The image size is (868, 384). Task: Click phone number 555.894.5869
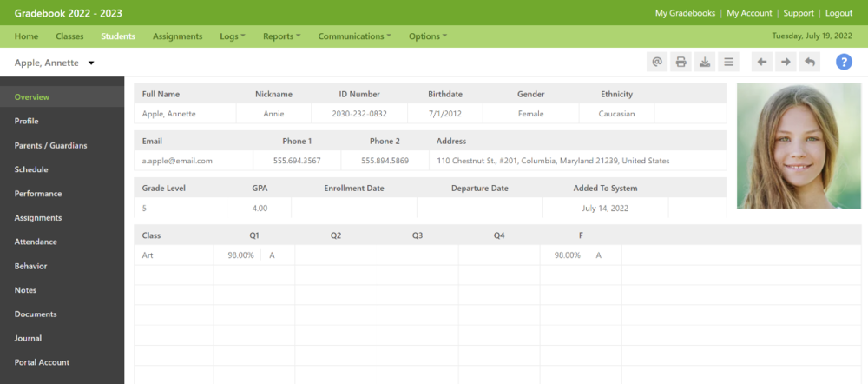[x=385, y=161]
